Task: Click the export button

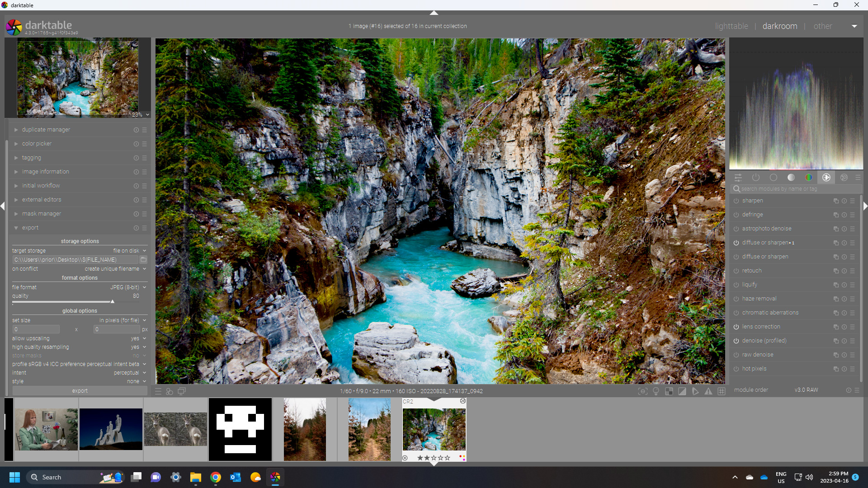Action: pyautogui.click(x=80, y=391)
